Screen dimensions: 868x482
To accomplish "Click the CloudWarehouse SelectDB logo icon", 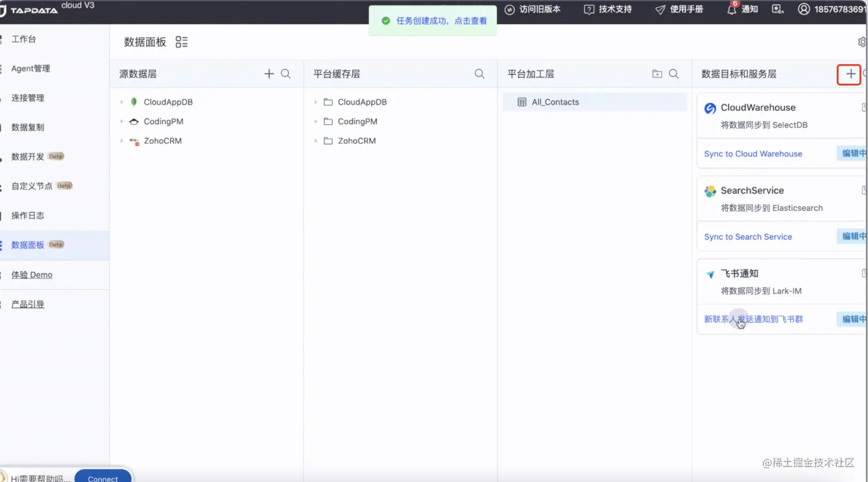I will (710, 108).
